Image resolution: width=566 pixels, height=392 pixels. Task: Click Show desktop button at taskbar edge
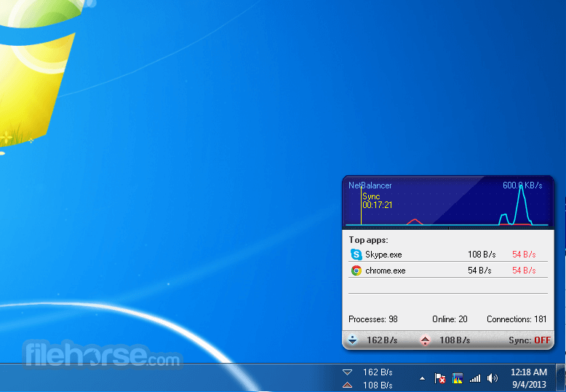pyautogui.click(x=561, y=377)
